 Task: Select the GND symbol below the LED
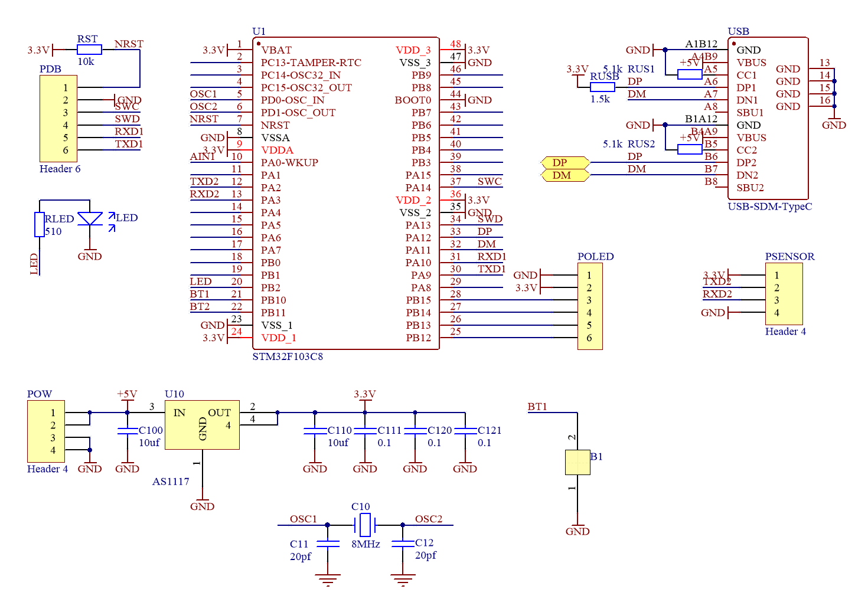(90, 254)
